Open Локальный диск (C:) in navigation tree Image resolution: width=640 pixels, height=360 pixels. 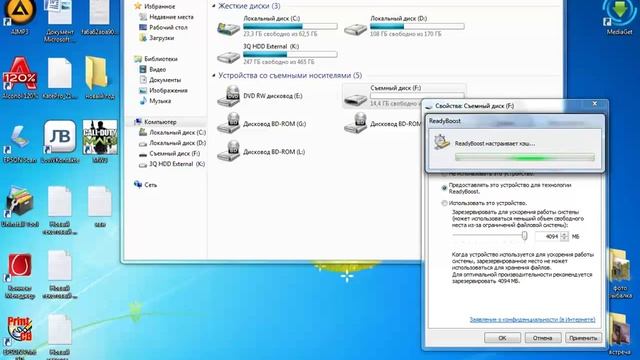(x=177, y=132)
